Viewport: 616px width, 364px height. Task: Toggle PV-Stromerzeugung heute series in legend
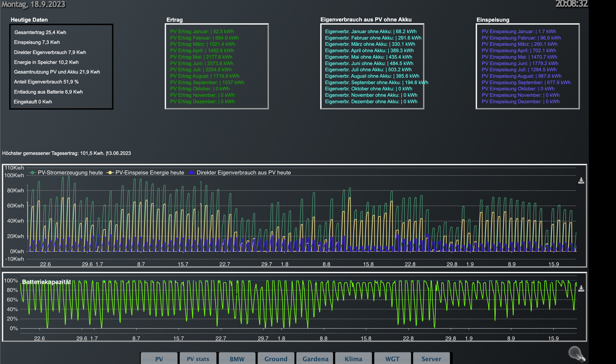coord(65,173)
